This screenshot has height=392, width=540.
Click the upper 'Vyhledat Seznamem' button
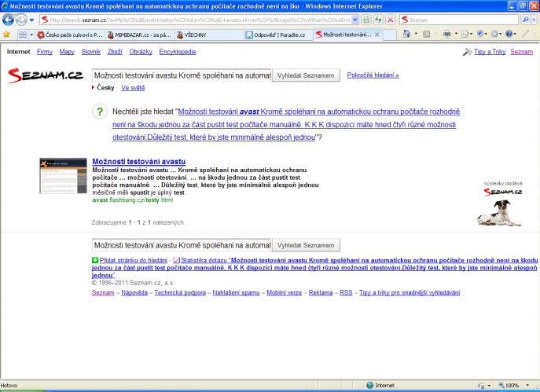click(306, 75)
